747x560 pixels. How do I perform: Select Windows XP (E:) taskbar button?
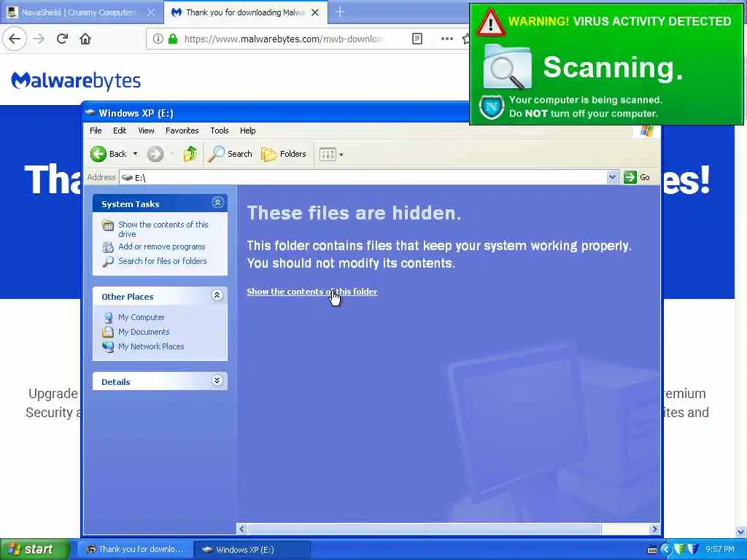[x=252, y=550]
